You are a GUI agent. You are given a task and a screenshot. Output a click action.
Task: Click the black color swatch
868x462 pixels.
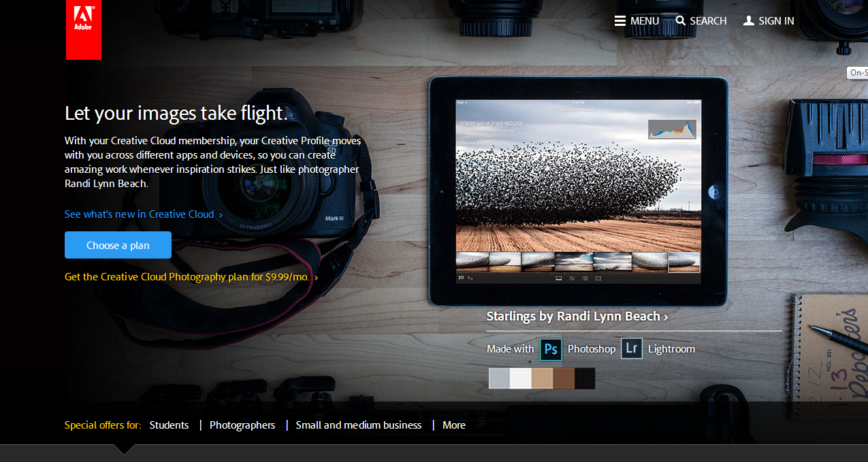pyautogui.click(x=585, y=378)
